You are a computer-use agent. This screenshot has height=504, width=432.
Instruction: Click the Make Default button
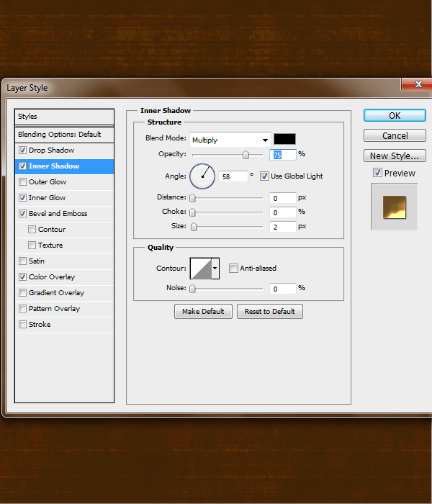203,311
